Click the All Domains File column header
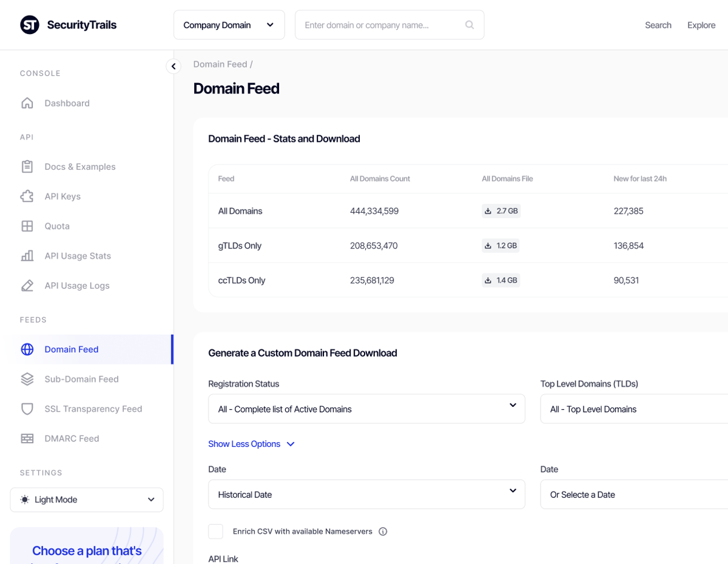Viewport: 728px width, 564px height. click(x=507, y=179)
